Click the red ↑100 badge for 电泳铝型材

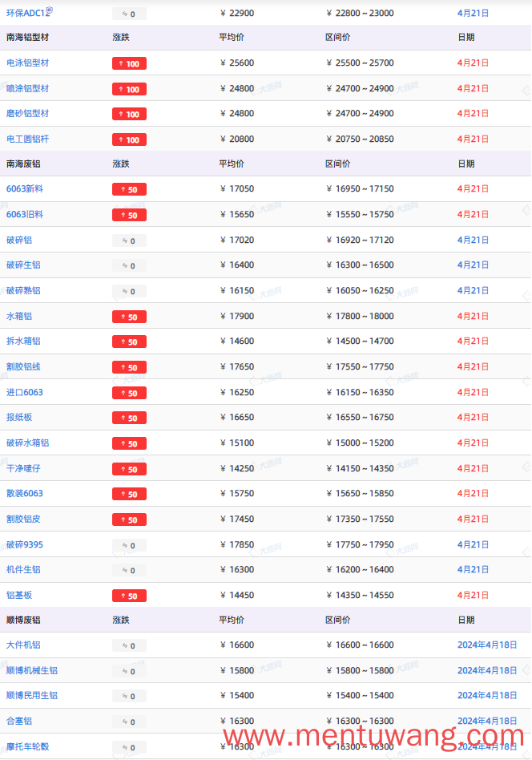[x=129, y=63]
